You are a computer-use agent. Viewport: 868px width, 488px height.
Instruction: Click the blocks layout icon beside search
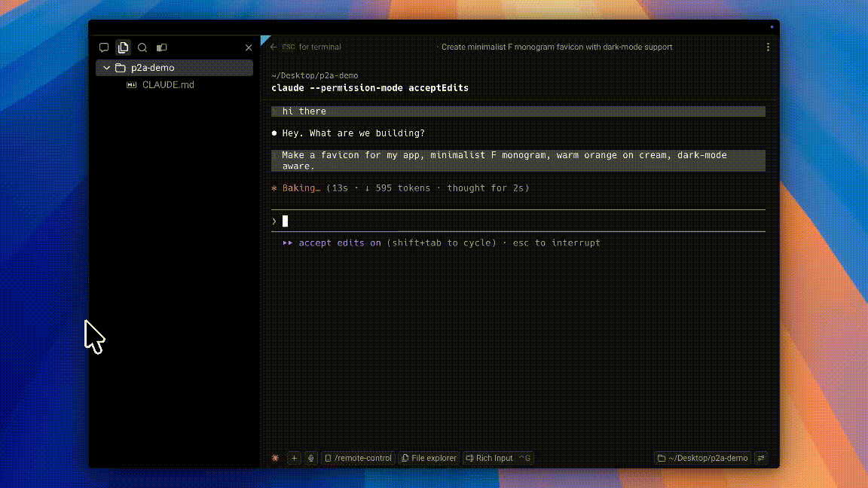(162, 47)
